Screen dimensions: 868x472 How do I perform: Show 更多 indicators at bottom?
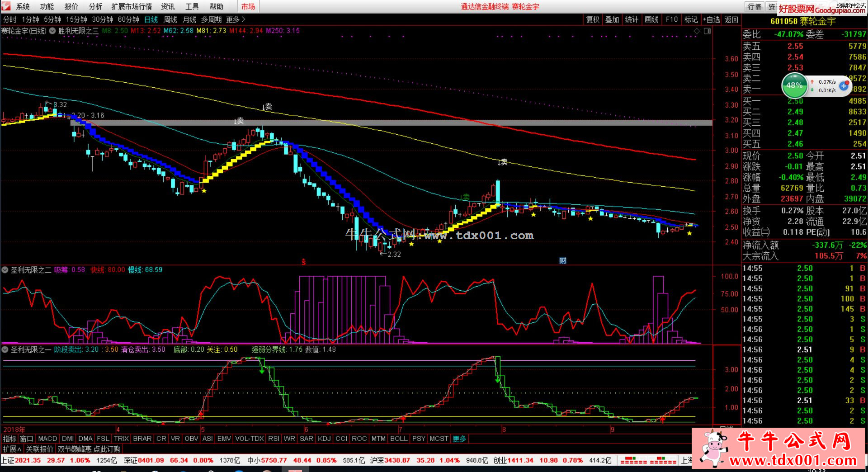pos(459,439)
